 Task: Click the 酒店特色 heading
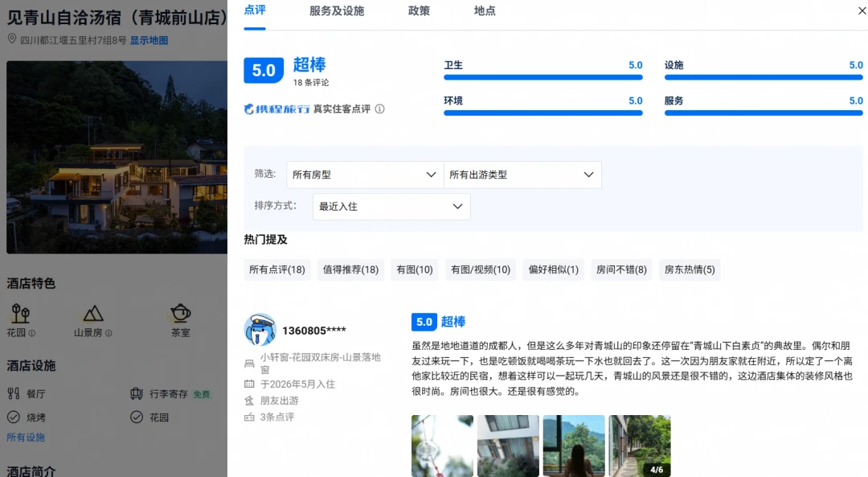31,284
